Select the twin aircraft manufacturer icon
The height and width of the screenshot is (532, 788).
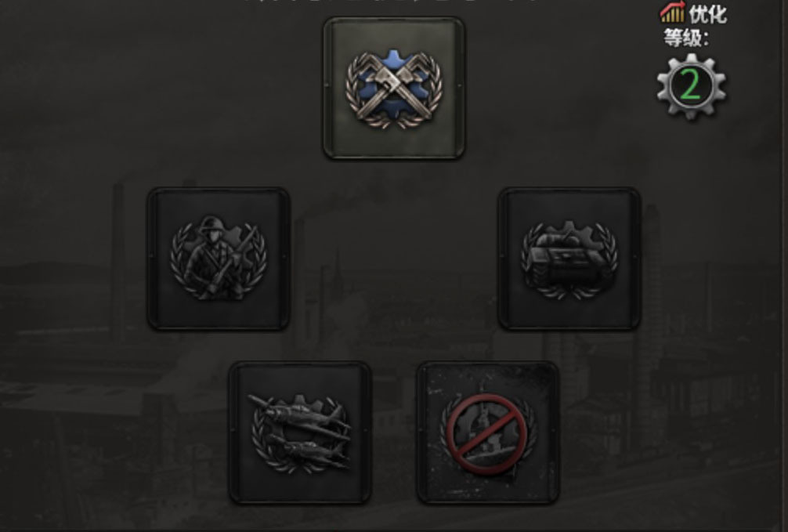click(299, 433)
